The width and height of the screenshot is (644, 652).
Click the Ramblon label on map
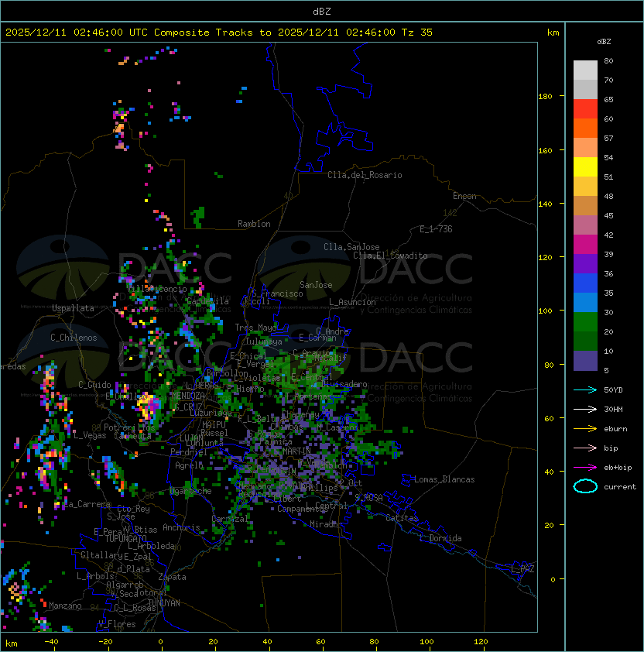tap(254, 224)
